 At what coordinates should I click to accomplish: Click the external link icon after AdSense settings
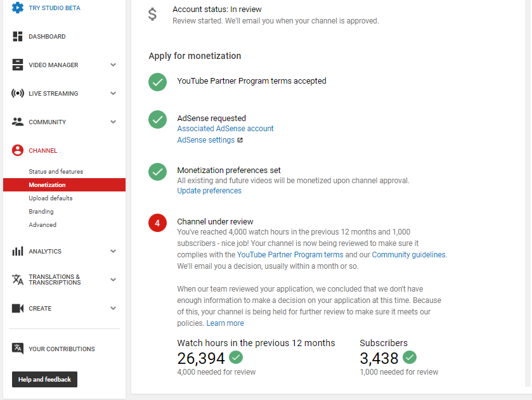[240, 140]
